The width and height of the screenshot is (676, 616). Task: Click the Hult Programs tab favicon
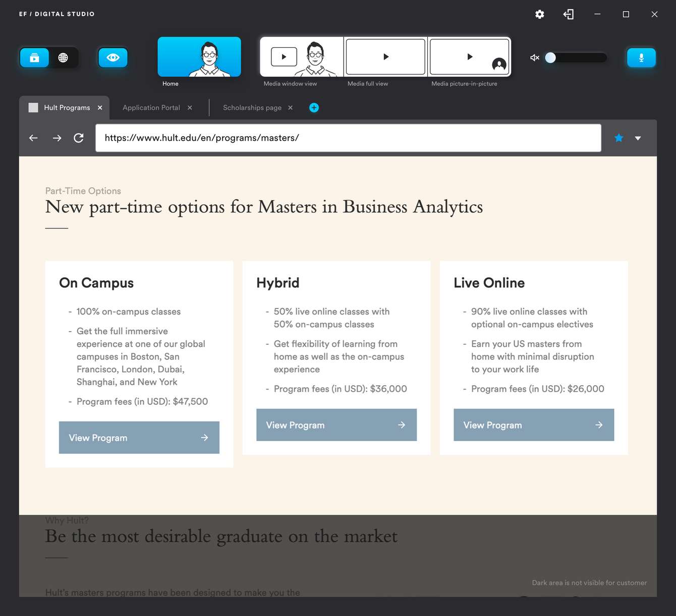[x=33, y=107]
